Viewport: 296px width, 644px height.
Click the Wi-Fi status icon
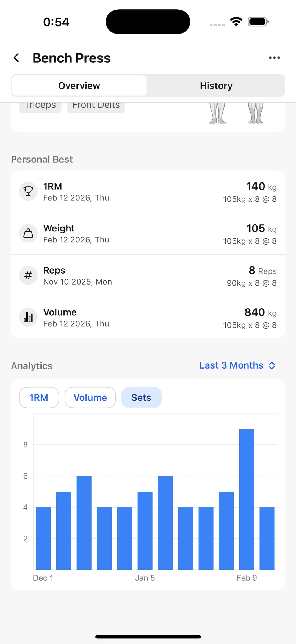(236, 21)
